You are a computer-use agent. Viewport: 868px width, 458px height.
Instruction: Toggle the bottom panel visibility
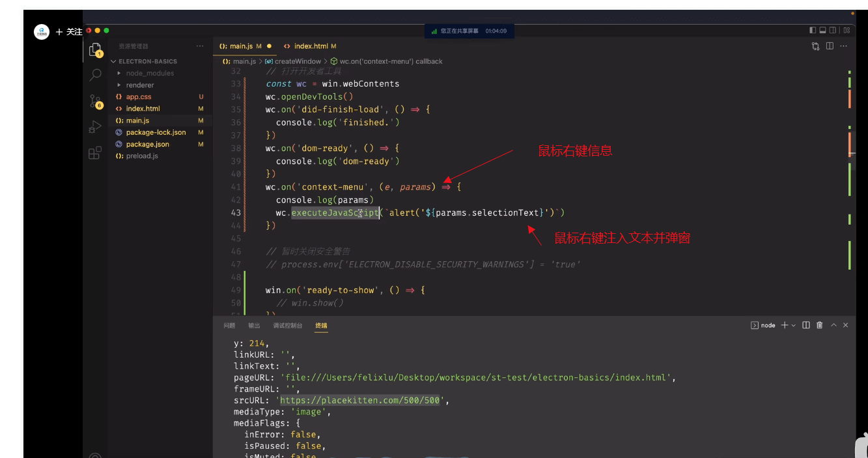(823, 30)
